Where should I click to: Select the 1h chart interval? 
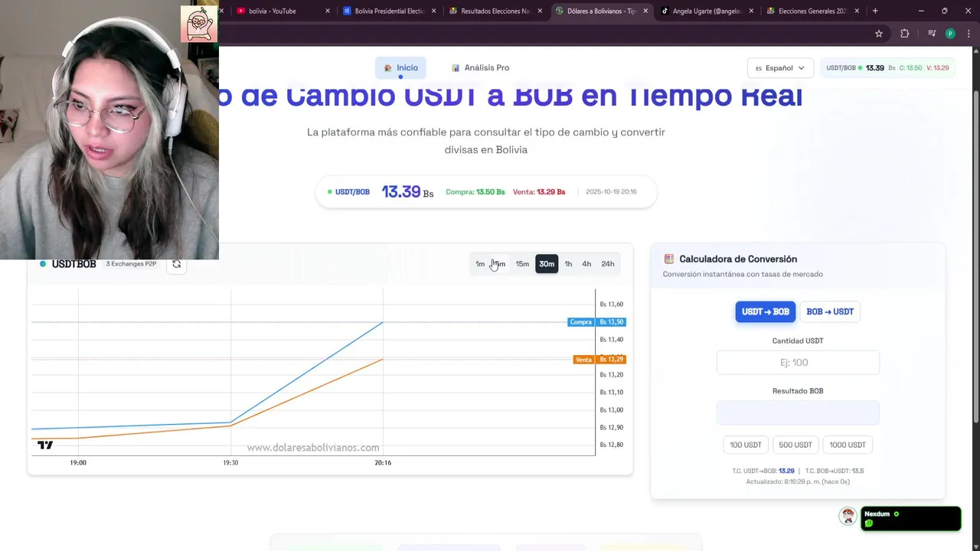coord(568,264)
